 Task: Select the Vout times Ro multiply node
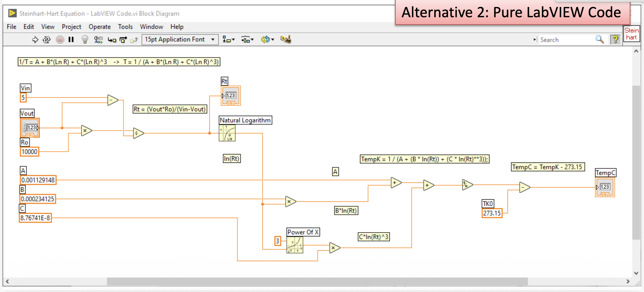tap(86, 130)
